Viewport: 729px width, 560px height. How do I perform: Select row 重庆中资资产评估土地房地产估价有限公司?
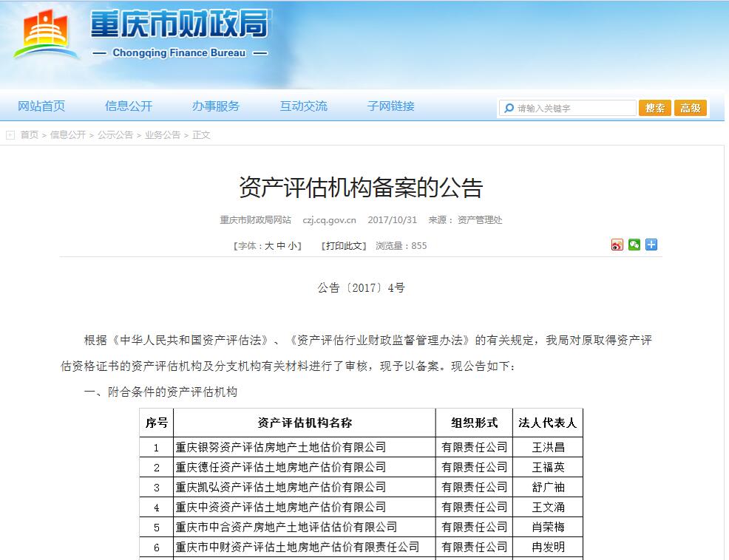(361, 508)
